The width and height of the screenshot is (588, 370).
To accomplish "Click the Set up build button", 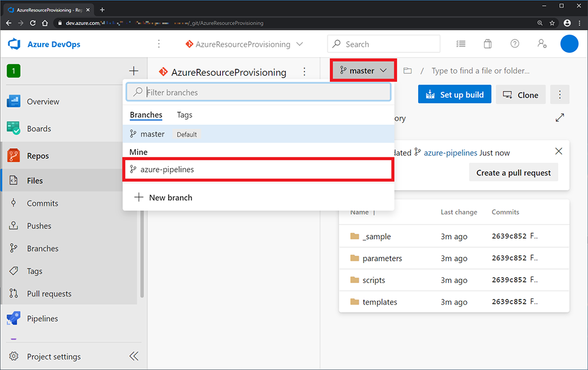I will point(455,95).
